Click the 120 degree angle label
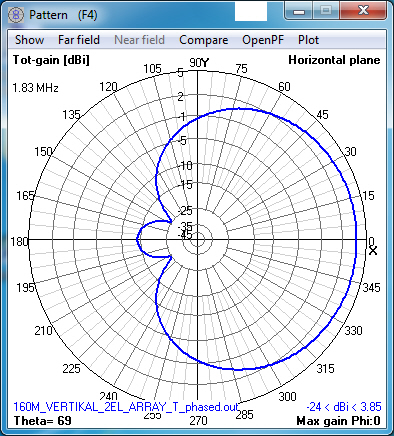This screenshot has height=436, width=394. click(109, 87)
